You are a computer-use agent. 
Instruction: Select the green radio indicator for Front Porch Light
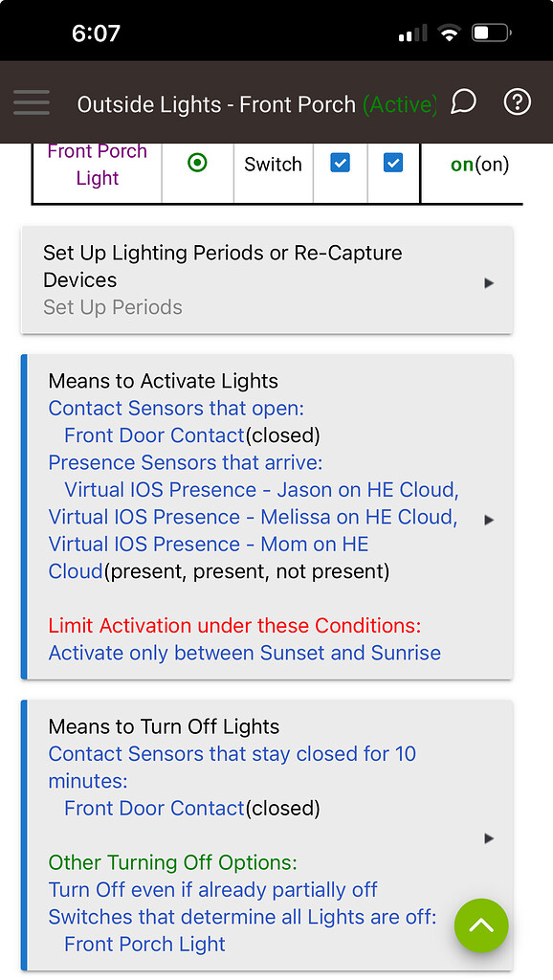point(197,163)
